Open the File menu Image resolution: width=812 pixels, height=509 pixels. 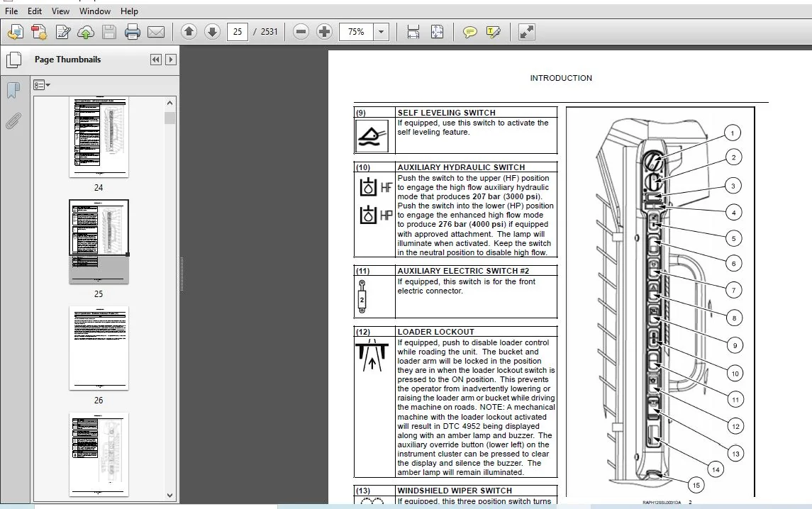point(11,11)
